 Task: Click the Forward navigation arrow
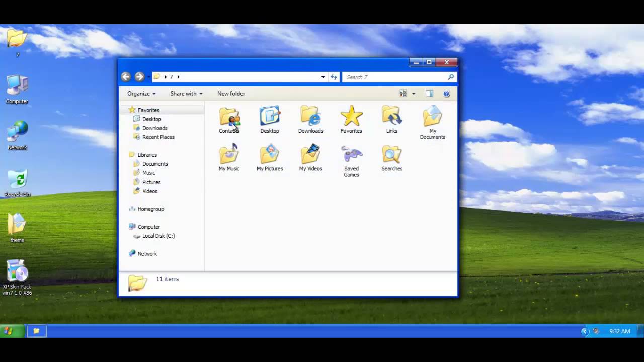point(139,77)
